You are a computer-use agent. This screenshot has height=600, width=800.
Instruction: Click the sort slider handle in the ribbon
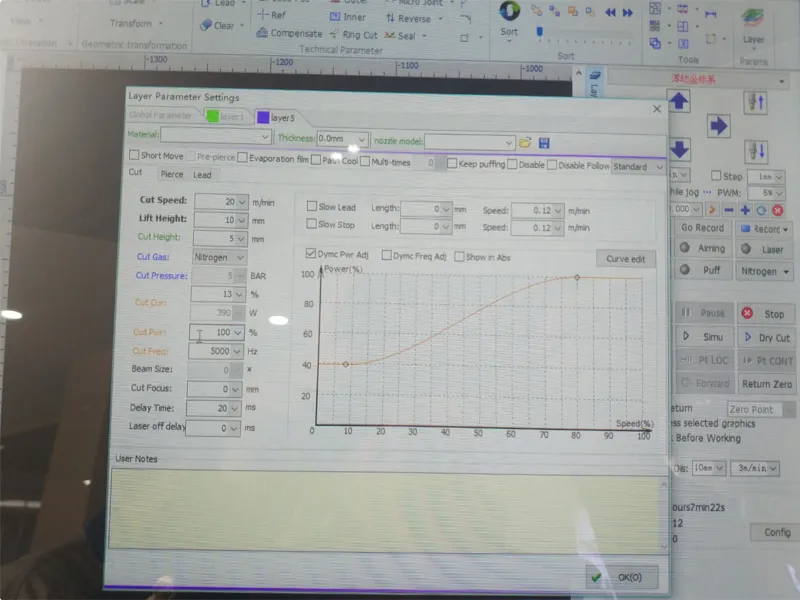(539, 32)
